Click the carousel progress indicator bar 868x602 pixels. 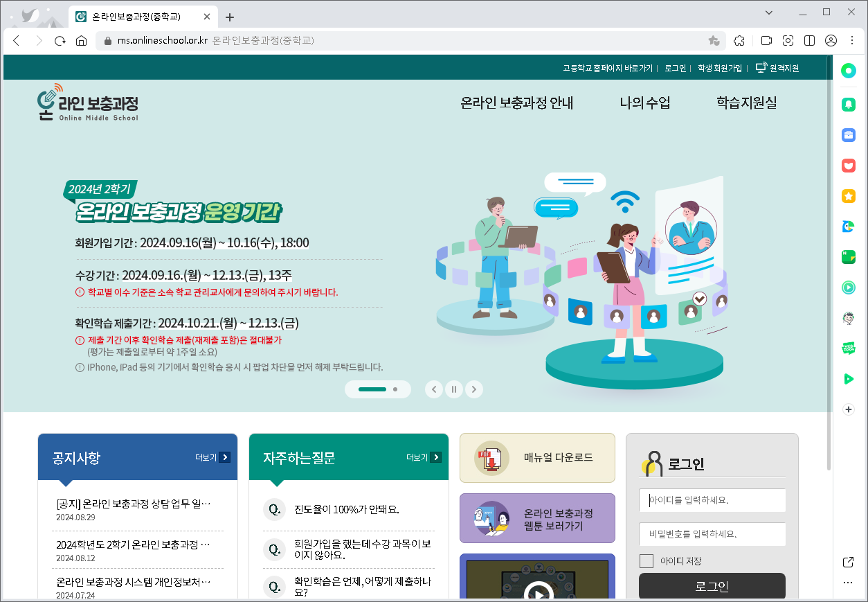tap(372, 389)
